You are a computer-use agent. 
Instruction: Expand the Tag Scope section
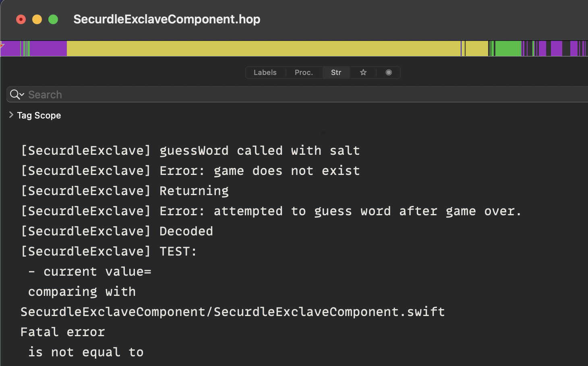pos(11,115)
